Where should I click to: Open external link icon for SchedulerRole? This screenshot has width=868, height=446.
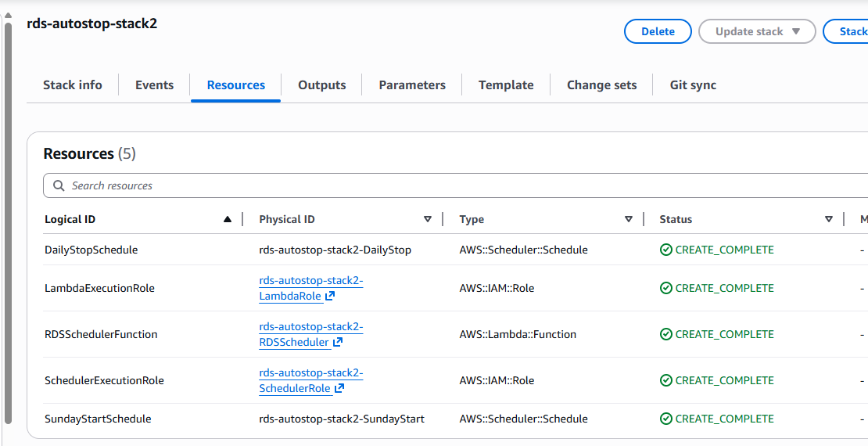(340, 389)
